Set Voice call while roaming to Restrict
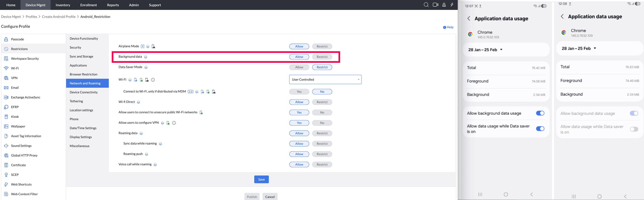 (x=322, y=165)
